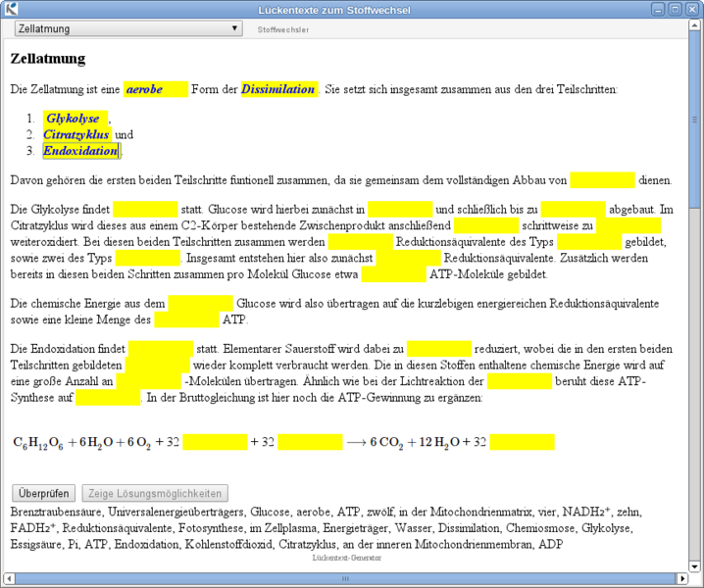Click 'Essigsäure' in the word list
The height and width of the screenshot is (588, 704).
pyautogui.click(x=36, y=545)
